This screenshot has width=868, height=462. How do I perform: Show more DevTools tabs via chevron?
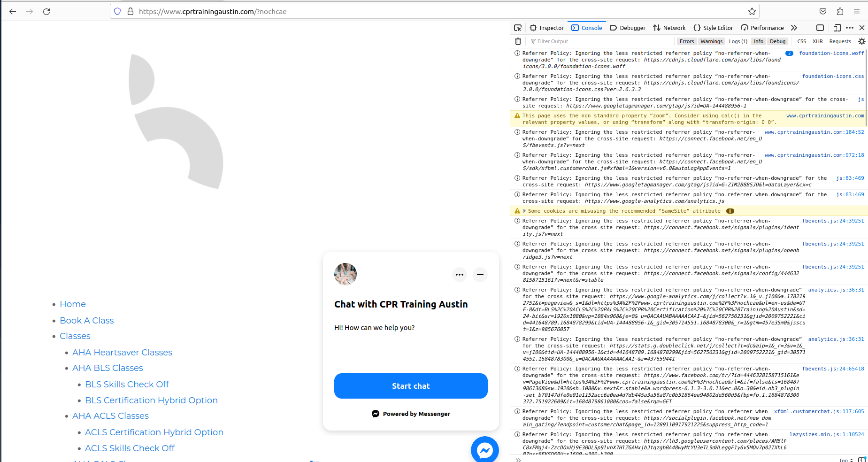[794, 28]
